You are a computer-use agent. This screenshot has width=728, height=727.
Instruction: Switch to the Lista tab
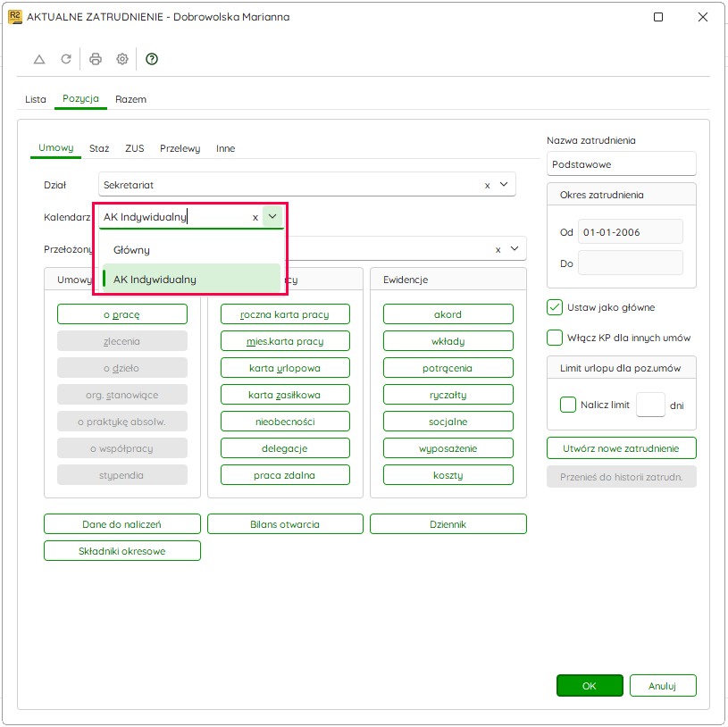point(36,99)
